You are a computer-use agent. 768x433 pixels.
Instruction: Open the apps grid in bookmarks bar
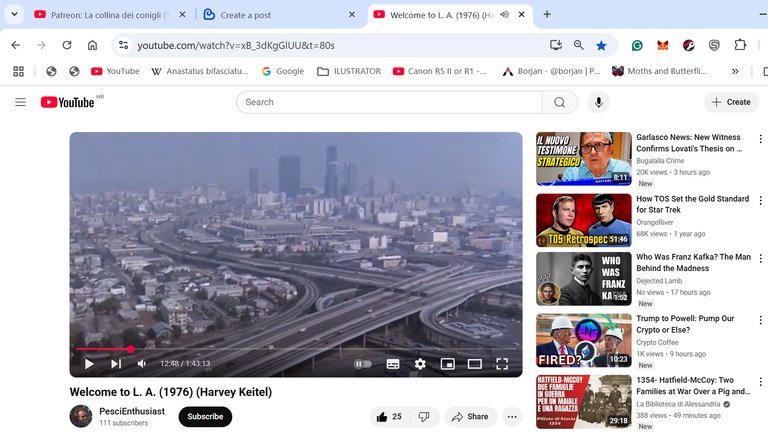(19, 72)
